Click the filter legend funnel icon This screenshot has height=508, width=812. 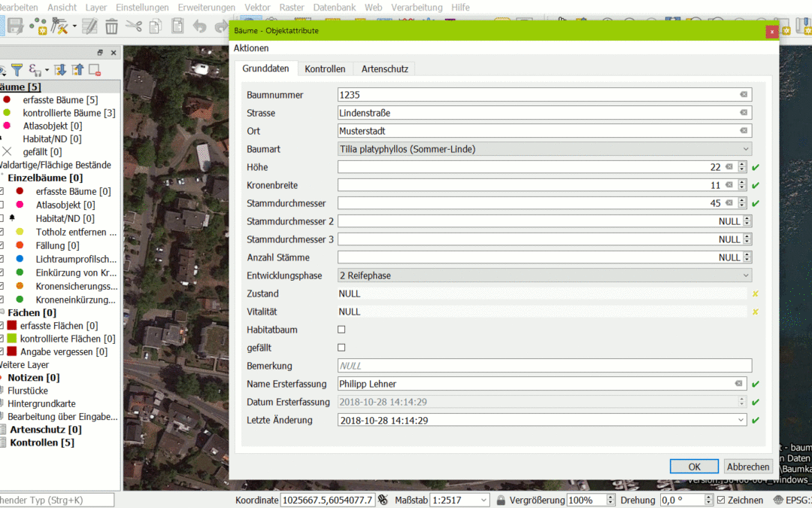tap(17, 70)
